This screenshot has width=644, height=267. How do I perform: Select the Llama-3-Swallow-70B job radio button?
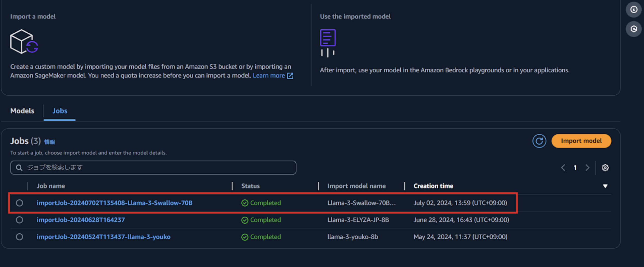(19, 203)
